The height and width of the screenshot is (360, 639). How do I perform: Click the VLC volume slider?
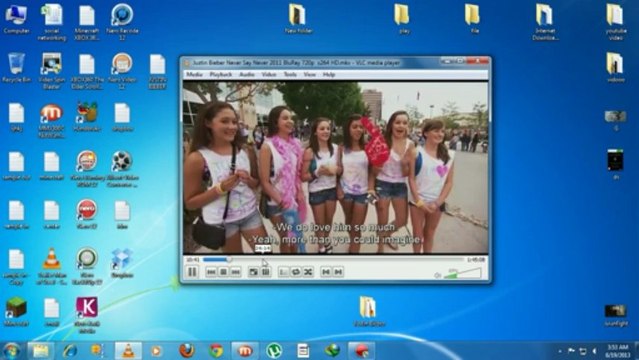[463, 274]
